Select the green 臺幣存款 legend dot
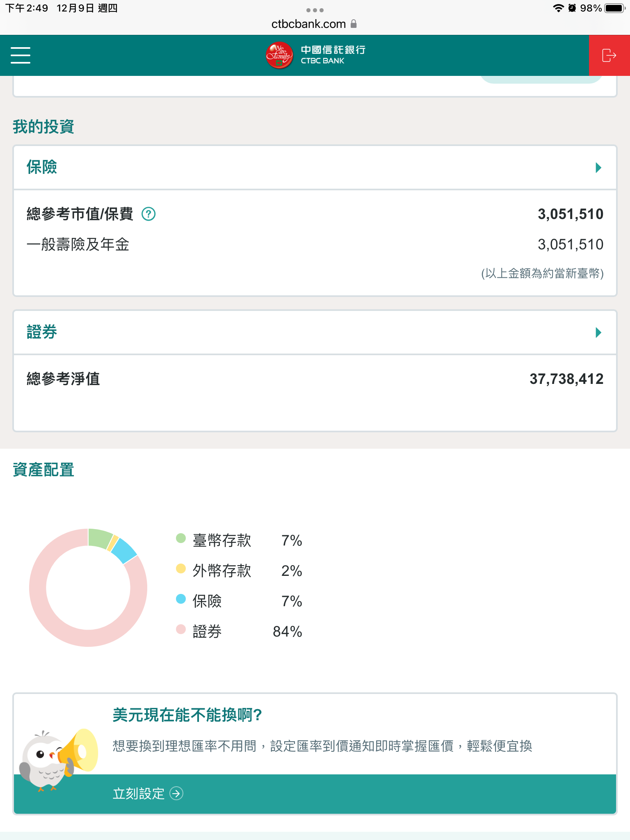Image resolution: width=630 pixels, height=840 pixels. click(181, 538)
